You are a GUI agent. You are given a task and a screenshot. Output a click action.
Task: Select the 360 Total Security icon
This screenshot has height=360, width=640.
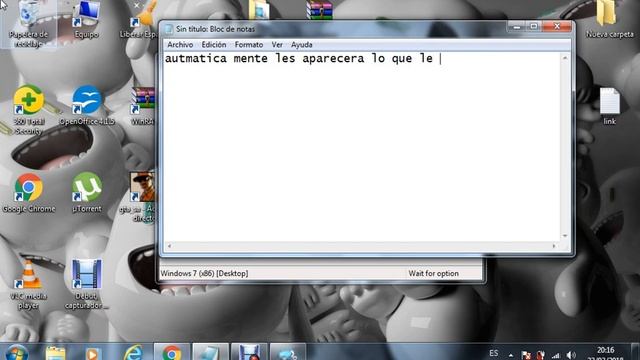[x=29, y=109]
